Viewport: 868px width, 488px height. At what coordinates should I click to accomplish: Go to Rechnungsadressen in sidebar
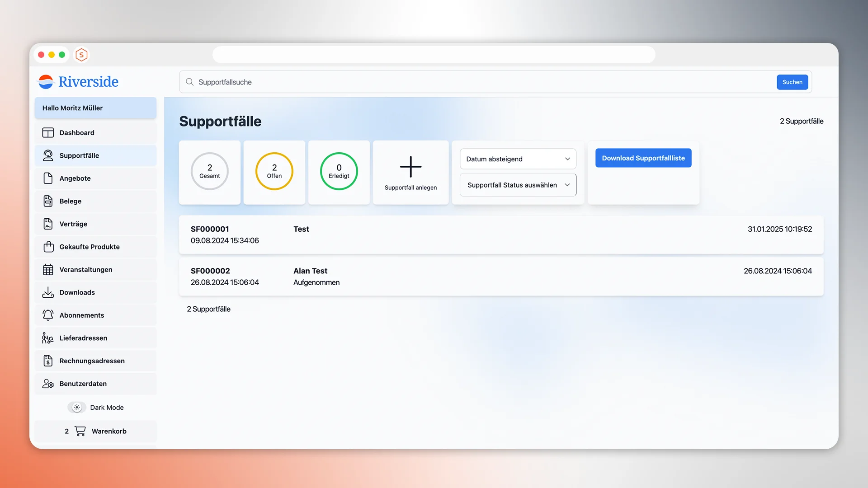point(92,361)
